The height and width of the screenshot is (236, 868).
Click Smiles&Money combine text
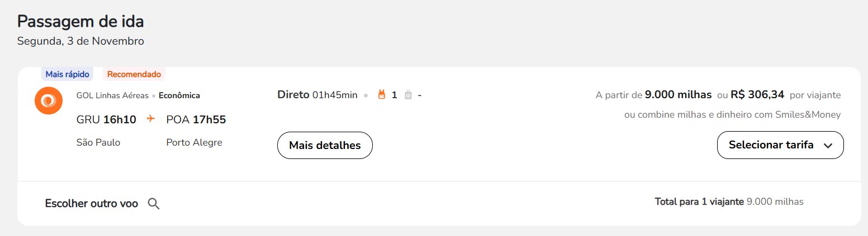point(732,115)
